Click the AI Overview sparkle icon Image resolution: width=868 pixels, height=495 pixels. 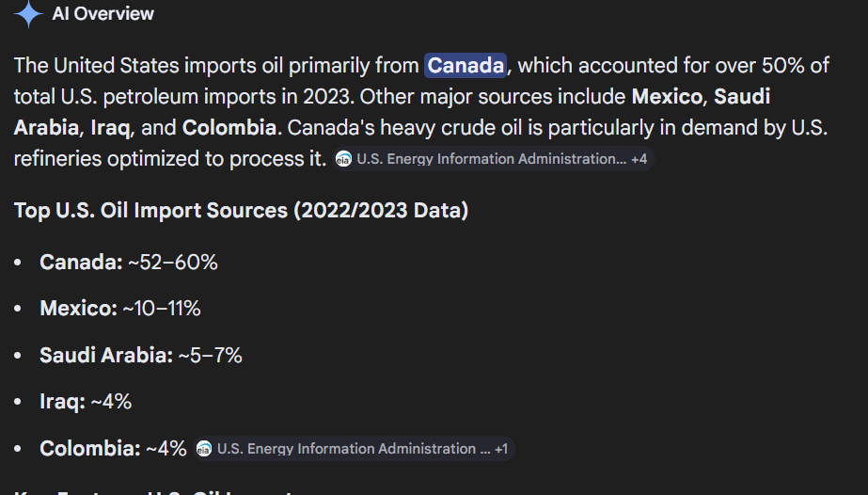[x=28, y=13]
